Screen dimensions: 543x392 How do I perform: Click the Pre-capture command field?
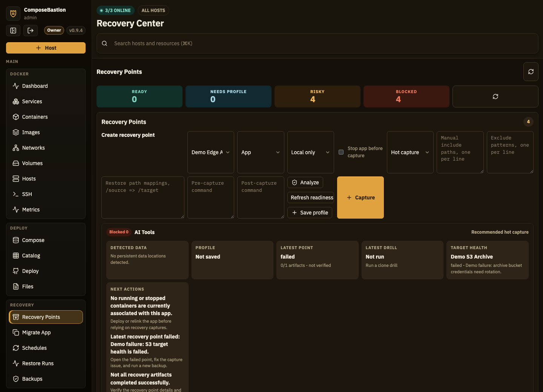(211, 198)
